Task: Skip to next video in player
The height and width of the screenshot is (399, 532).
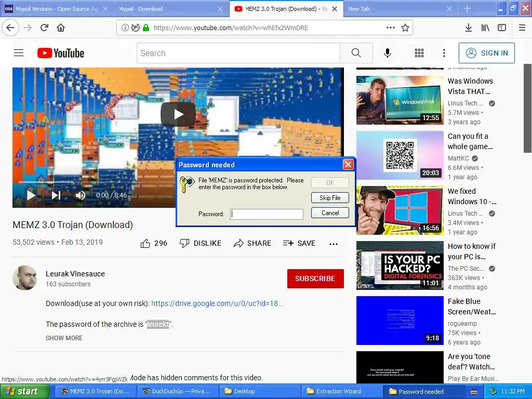Action: [56, 195]
